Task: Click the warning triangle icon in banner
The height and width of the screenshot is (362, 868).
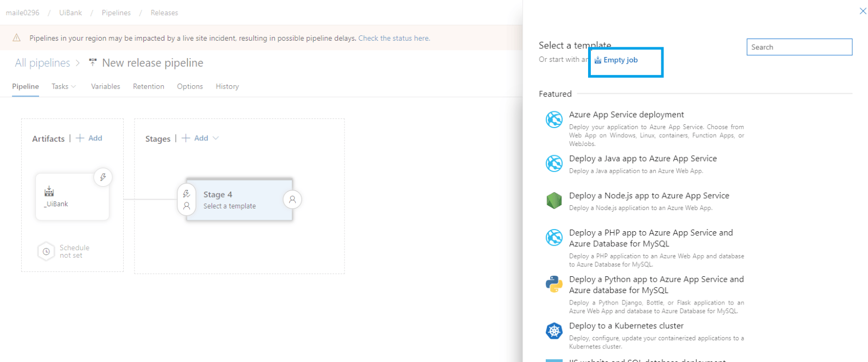Action: (x=17, y=37)
